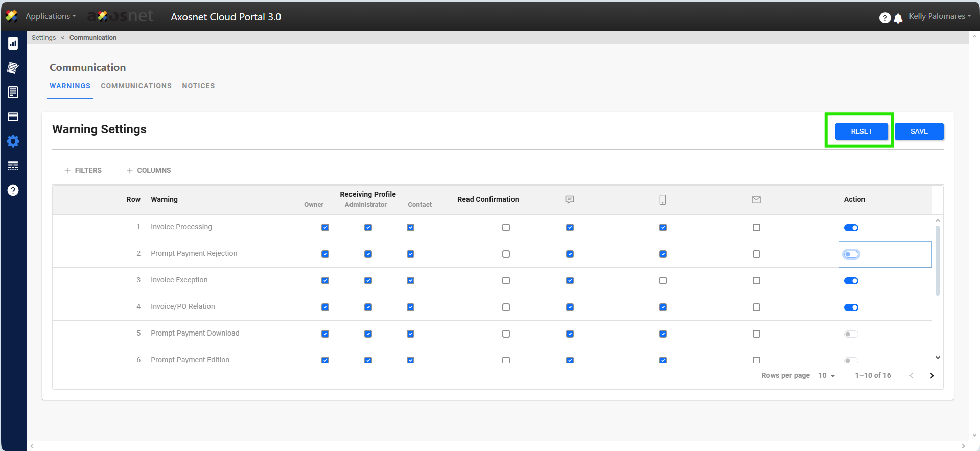Go to the next page of warnings
980x451 pixels.
coord(931,376)
